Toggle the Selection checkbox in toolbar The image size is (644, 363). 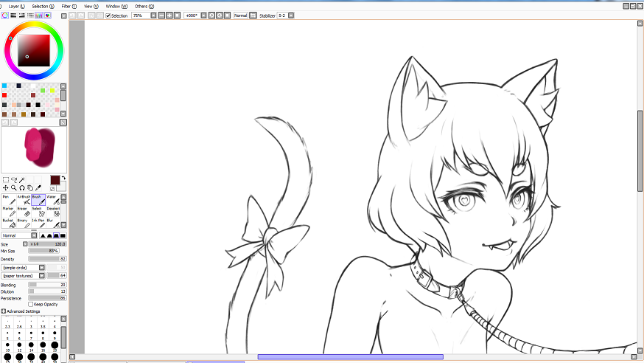(x=109, y=15)
